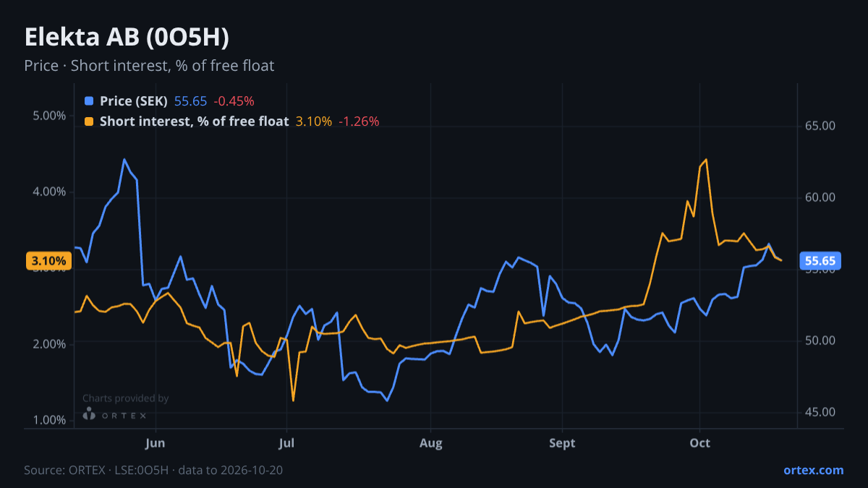Click the 3.10% value in the legend
The image size is (868, 488).
tap(314, 121)
